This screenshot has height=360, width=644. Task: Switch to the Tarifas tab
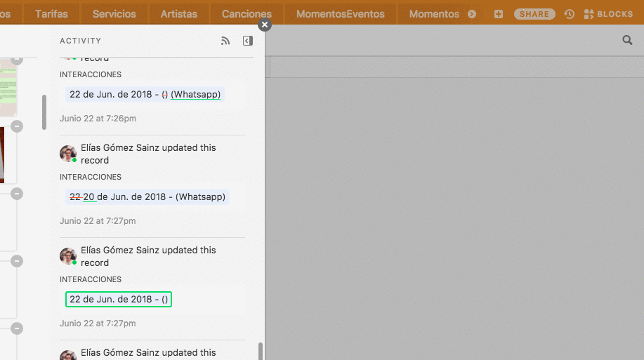51,14
